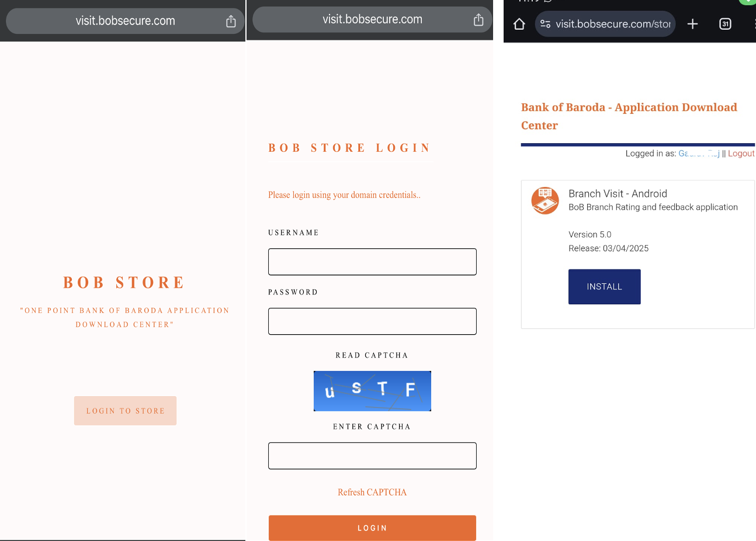Focus the ENTER CAPTCHA input field
The width and height of the screenshot is (756, 541).
(x=372, y=456)
